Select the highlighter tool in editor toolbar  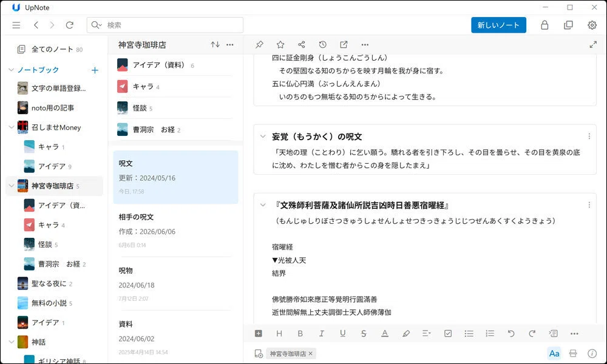click(x=405, y=334)
